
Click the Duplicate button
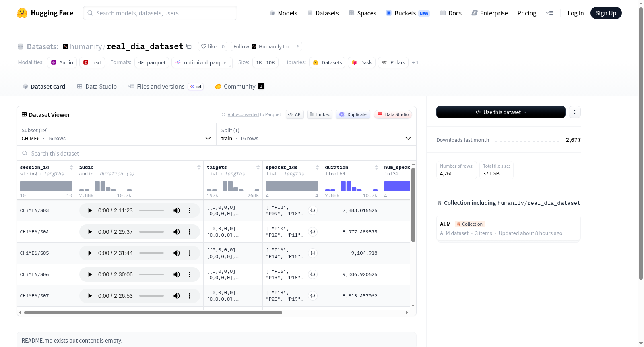tap(353, 114)
